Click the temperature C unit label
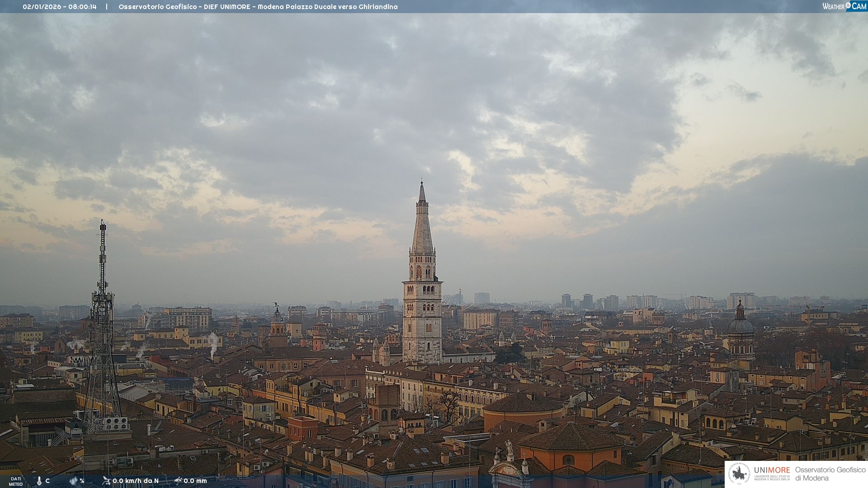This screenshot has height=488, width=868. [47, 481]
